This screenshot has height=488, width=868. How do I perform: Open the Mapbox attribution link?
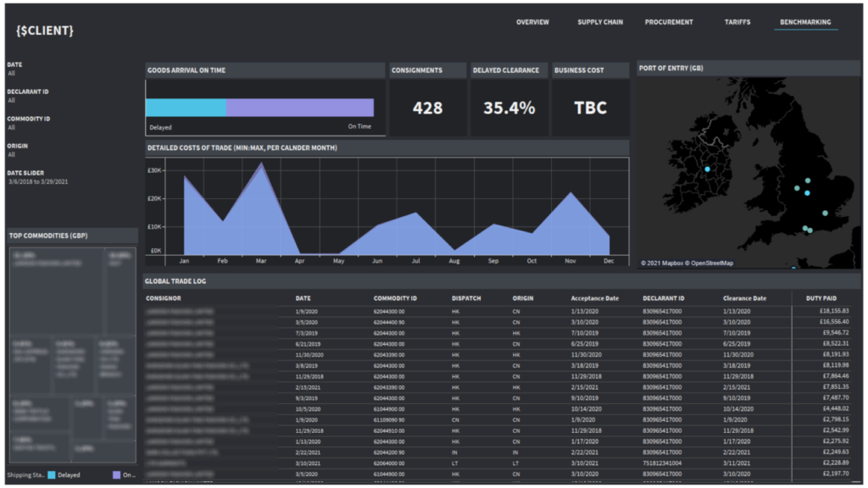(x=662, y=263)
